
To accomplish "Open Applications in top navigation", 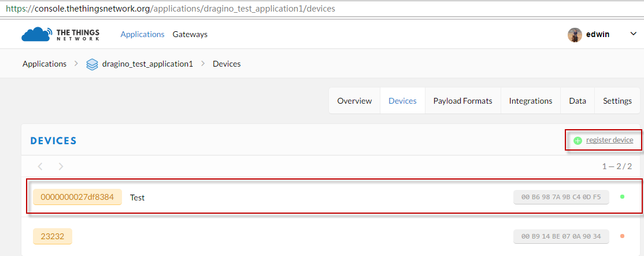I will (x=142, y=34).
